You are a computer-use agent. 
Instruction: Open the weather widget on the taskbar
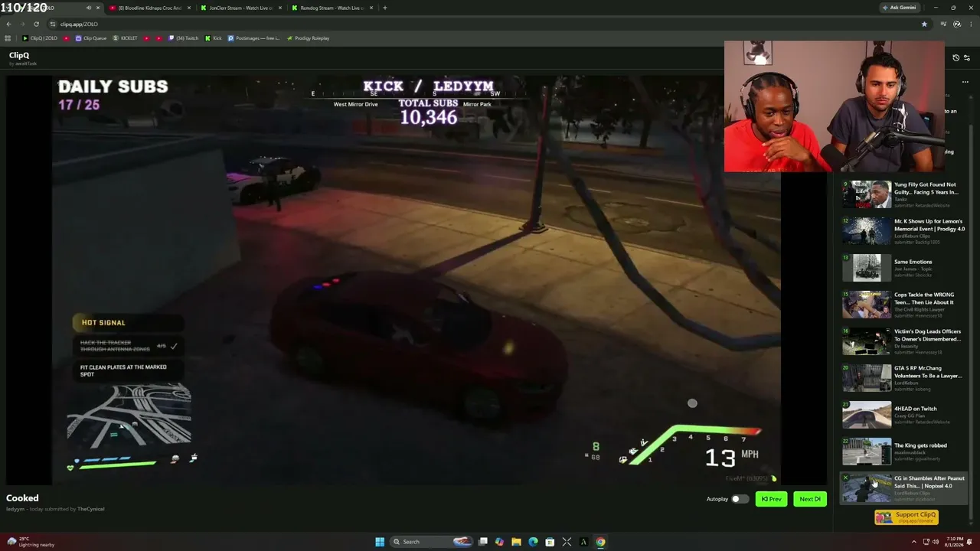coord(31,542)
